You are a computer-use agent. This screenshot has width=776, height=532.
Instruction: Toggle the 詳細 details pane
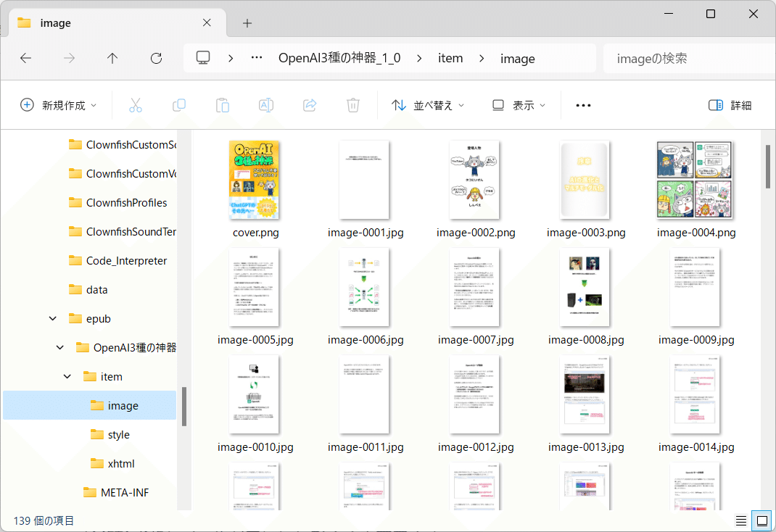[730, 105]
